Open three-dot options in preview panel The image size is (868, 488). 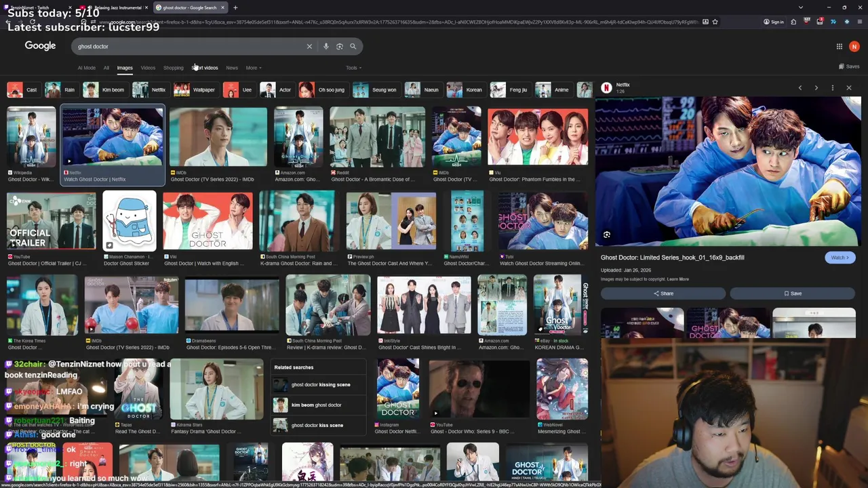pyautogui.click(x=833, y=88)
